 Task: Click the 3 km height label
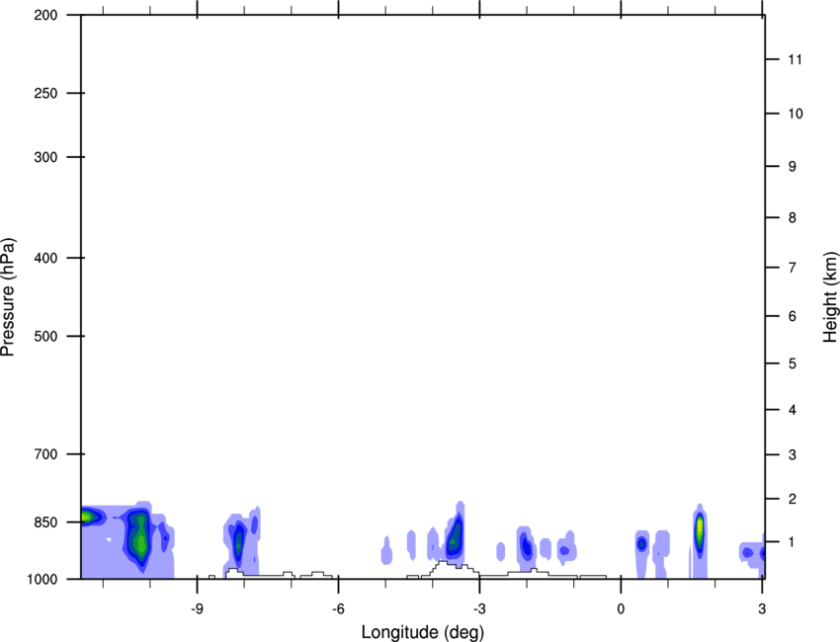(792, 454)
